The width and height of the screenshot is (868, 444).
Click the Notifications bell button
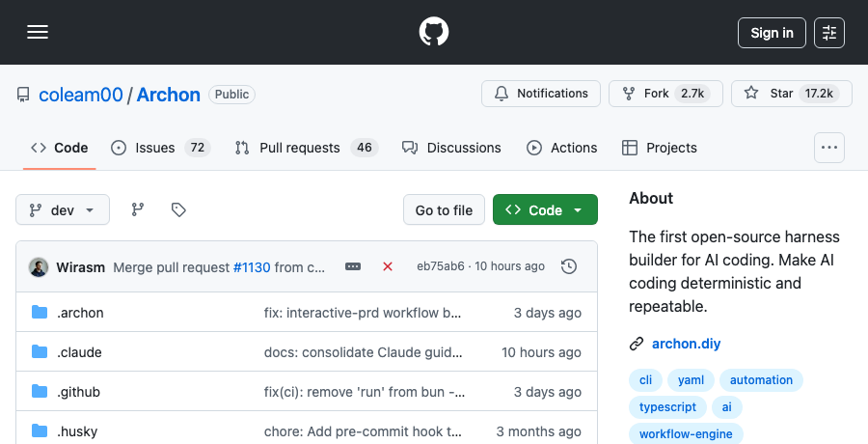(541, 93)
